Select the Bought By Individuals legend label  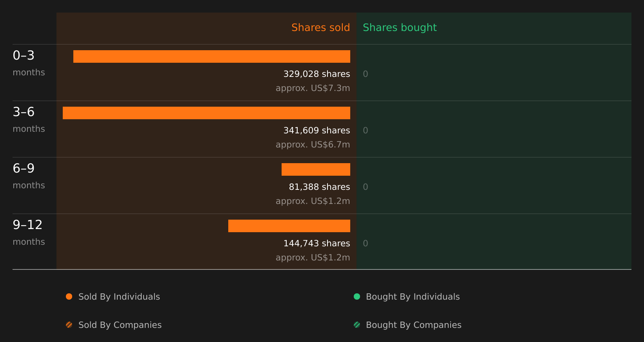[x=413, y=297]
